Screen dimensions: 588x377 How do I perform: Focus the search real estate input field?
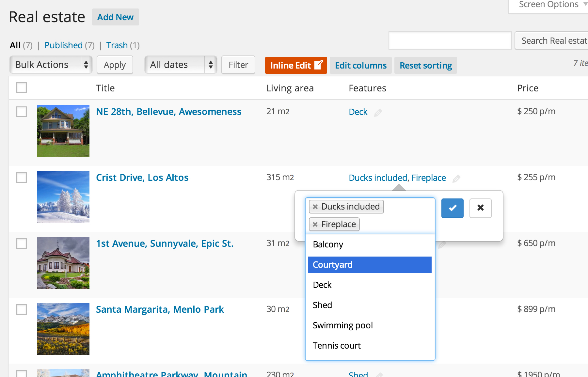[450, 41]
